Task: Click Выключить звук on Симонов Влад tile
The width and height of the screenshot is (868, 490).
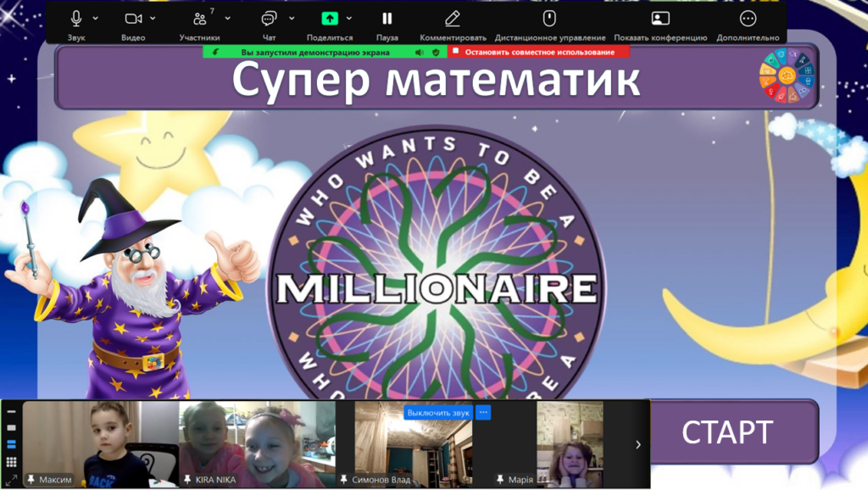Action: coord(438,413)
